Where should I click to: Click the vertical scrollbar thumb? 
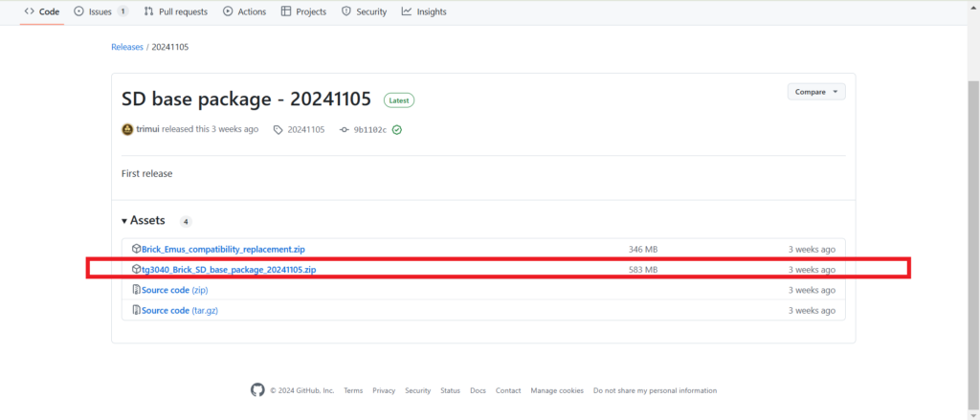[973, 244]
